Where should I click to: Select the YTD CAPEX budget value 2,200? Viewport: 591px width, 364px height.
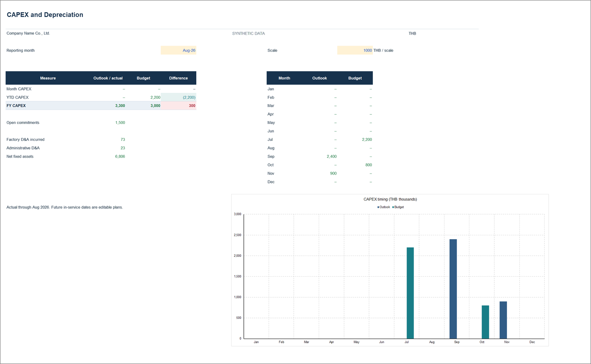(155, 97)
